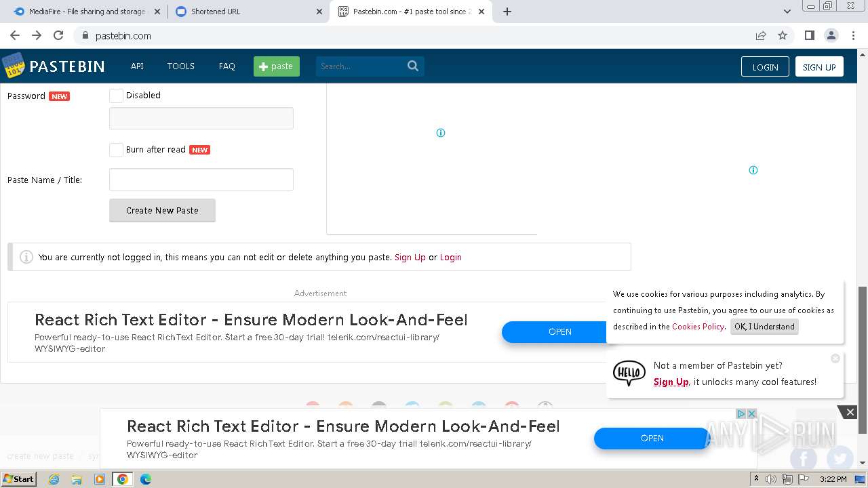Viewport: 868px width, 488px height.
Task: Click into the Pastebin search box
Action: click(x=361, y=66)
